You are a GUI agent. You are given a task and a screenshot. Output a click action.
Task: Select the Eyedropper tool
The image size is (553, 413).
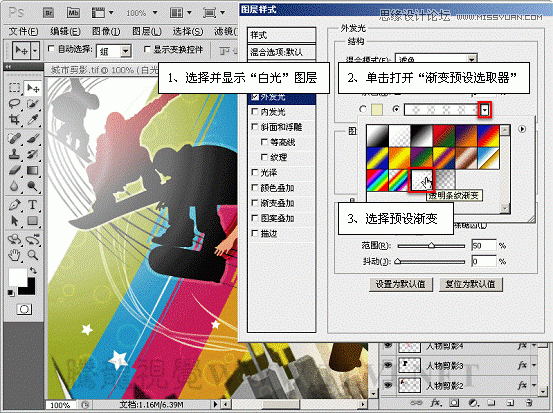pyautogui.click(x=32, y=120)
